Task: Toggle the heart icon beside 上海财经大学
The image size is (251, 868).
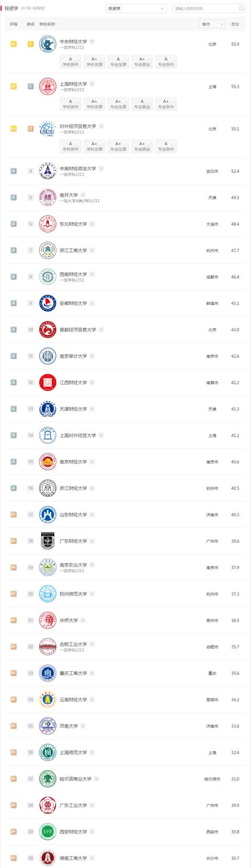Action: pos(92,84)
